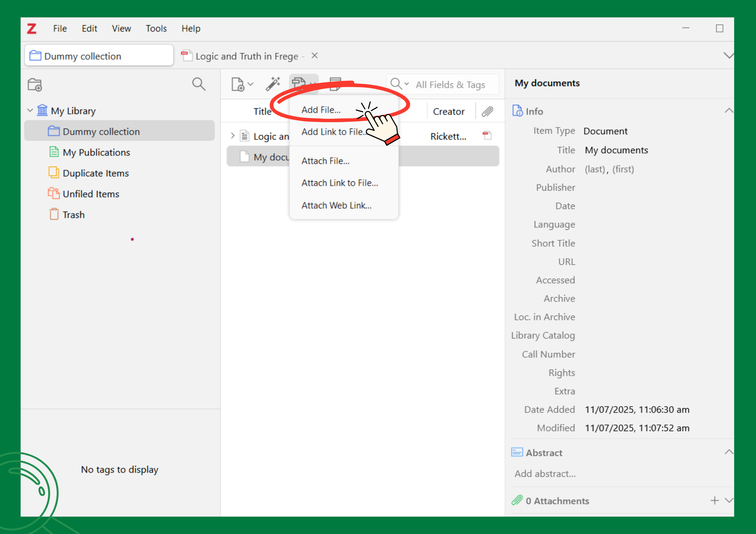Open the New Item dropdown arrow
756x534 pixels.
tap(251, 84)
